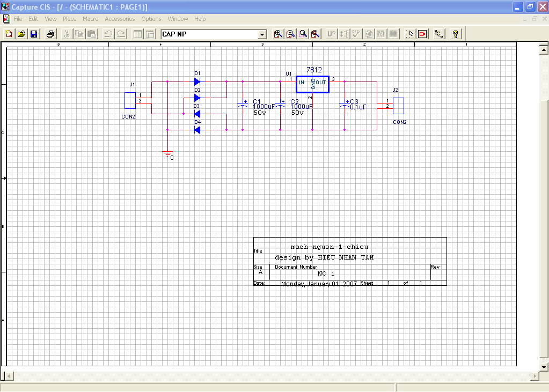This screenshot has width=549, height=392.
Task: Click the Cut scissors icon
Action: (x=67, y=34)
